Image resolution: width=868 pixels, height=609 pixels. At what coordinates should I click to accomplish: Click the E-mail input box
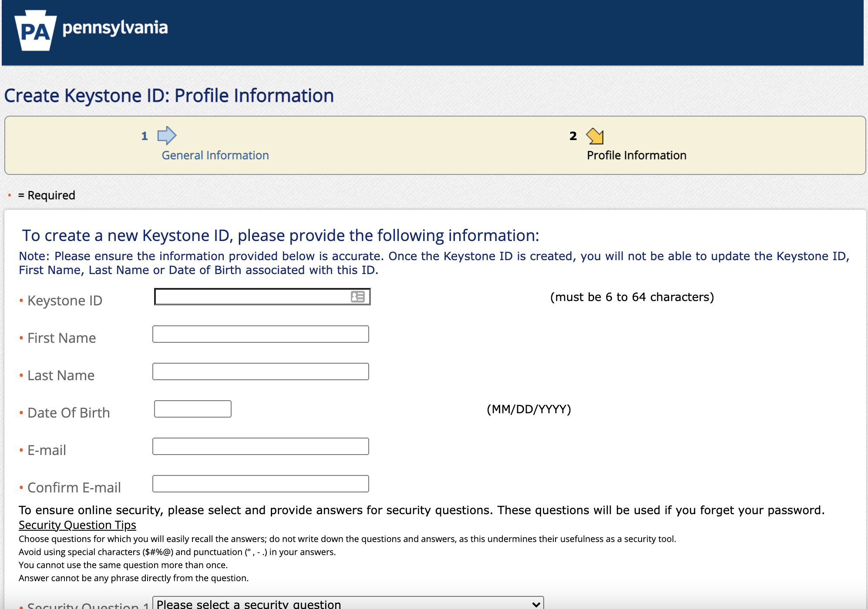coord(260,446)
